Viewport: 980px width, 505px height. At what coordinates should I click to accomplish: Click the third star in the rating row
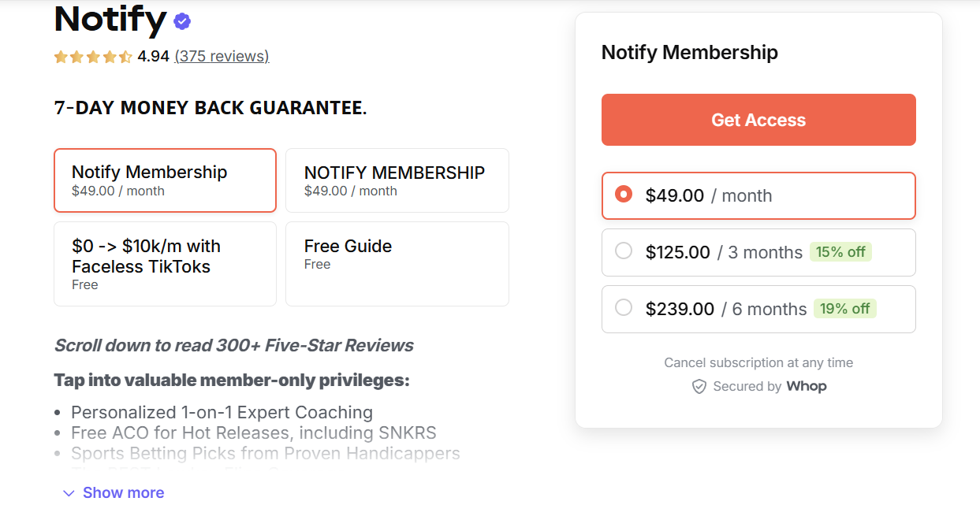92,56
